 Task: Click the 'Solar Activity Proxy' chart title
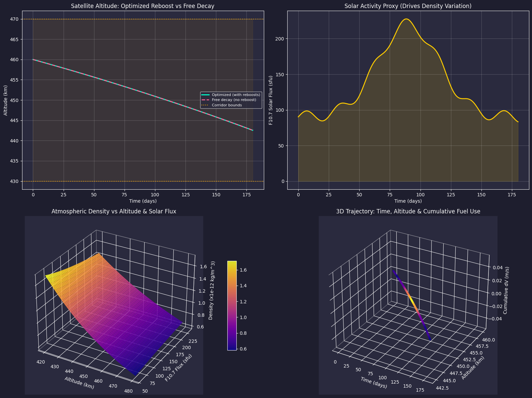(408, 6)
